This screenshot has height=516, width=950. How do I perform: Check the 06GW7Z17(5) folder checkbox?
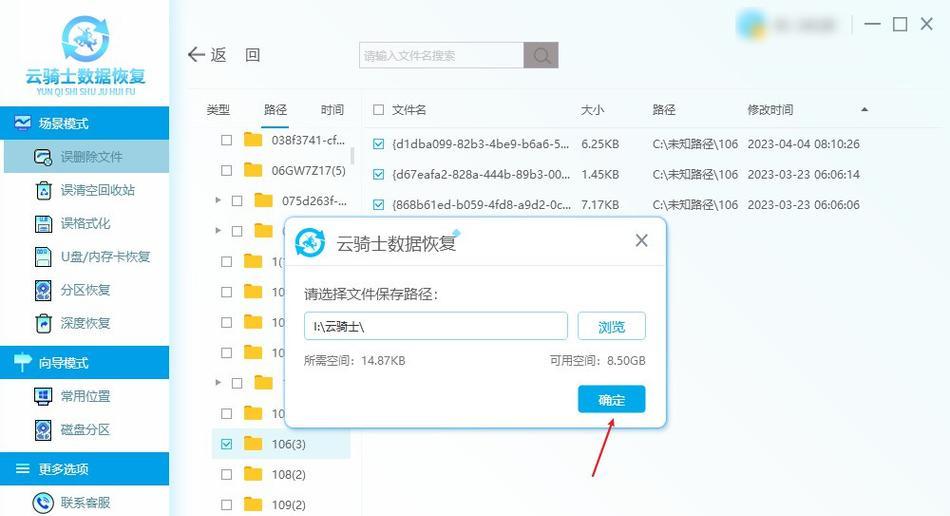pyautogui.click(x=227, y=171)
